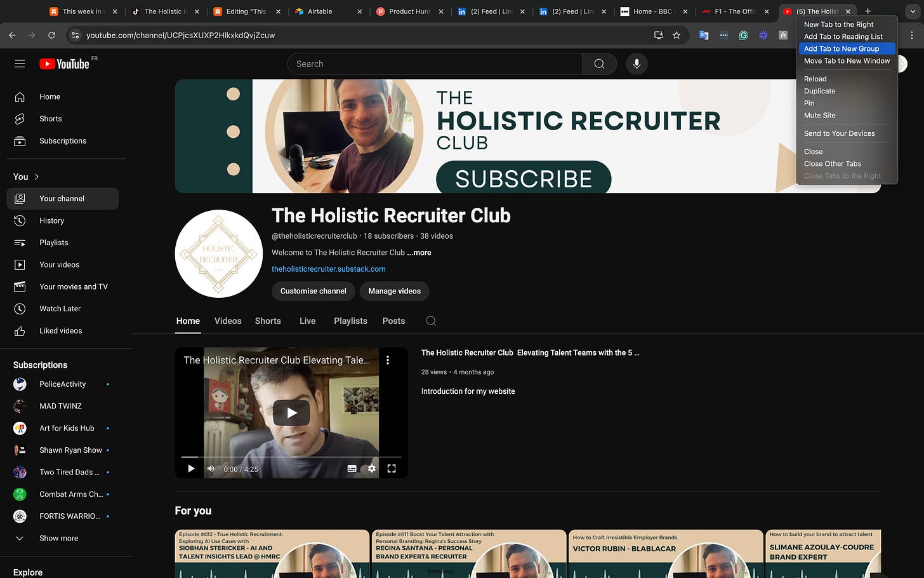This screenshot has width=924, height=578.
Task: Start voice search with microphone icon
Action: pyautogui.click(x=637, y=64)
